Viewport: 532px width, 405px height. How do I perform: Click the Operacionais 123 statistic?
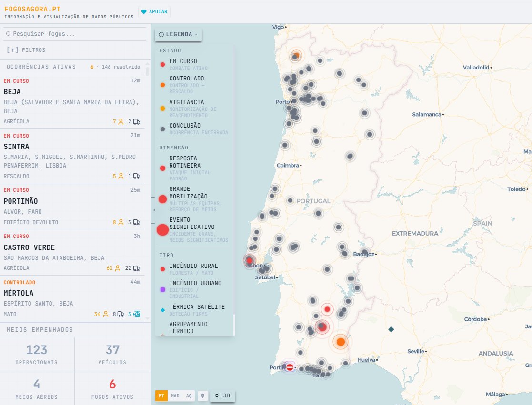pyautogui.click(x=37, y=354)
